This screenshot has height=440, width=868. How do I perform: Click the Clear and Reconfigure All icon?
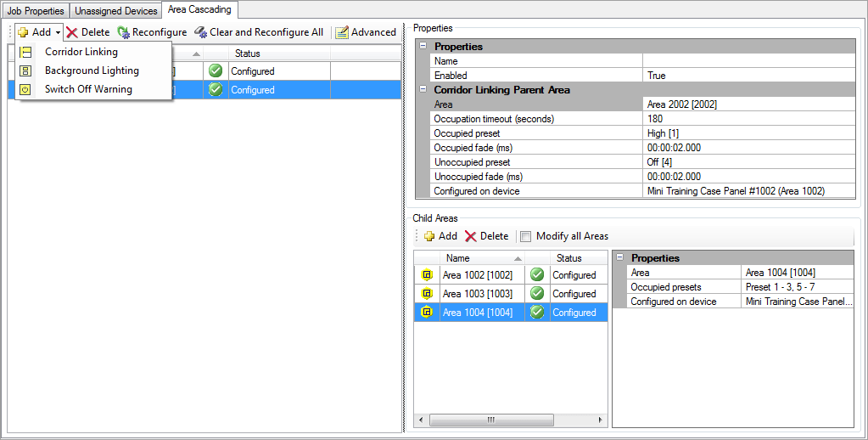[x=201, y=32]
